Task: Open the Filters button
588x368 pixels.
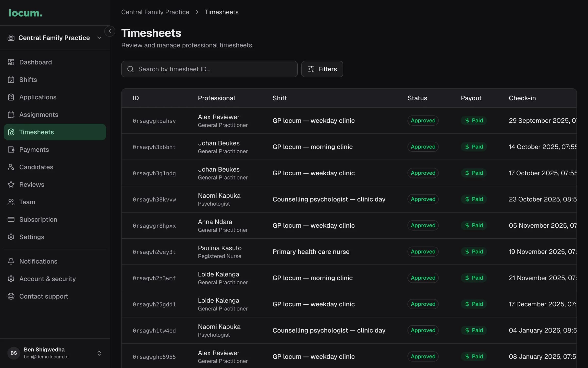Action: pyautogui.click(x=322, y=69)
